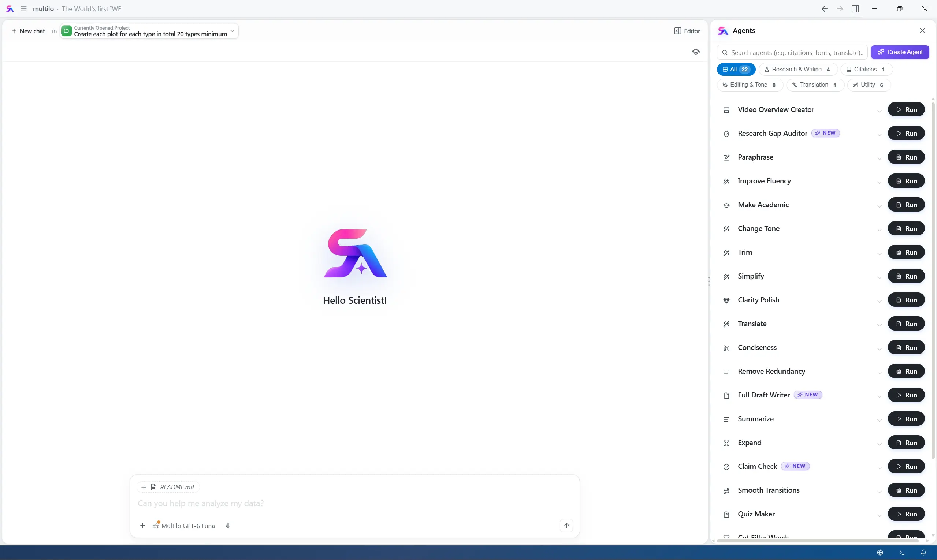The width and height of the screenshot is (937, 560).
Task: Toggle the side panel layout icon
Action: 855,9
